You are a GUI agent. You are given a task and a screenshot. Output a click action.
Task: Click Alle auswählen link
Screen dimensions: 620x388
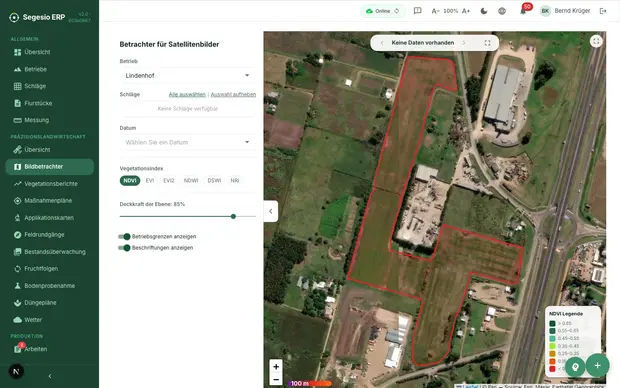187,95
